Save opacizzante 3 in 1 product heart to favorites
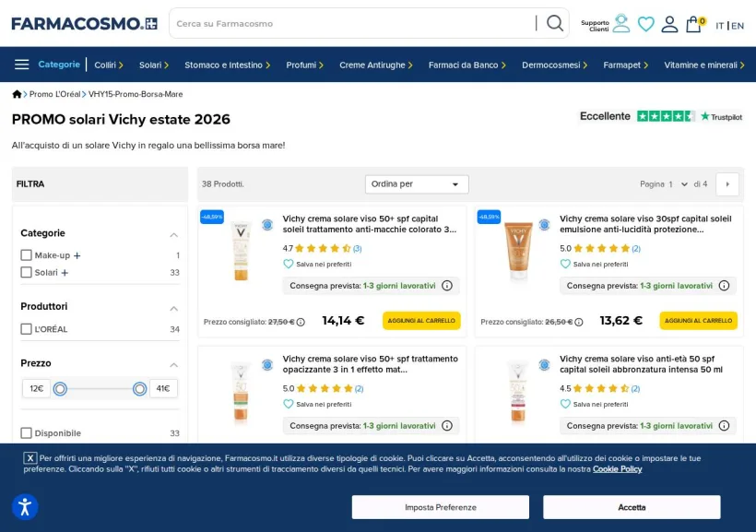Image resolution: width=756 pixels, height=532 pixels. 289,404
